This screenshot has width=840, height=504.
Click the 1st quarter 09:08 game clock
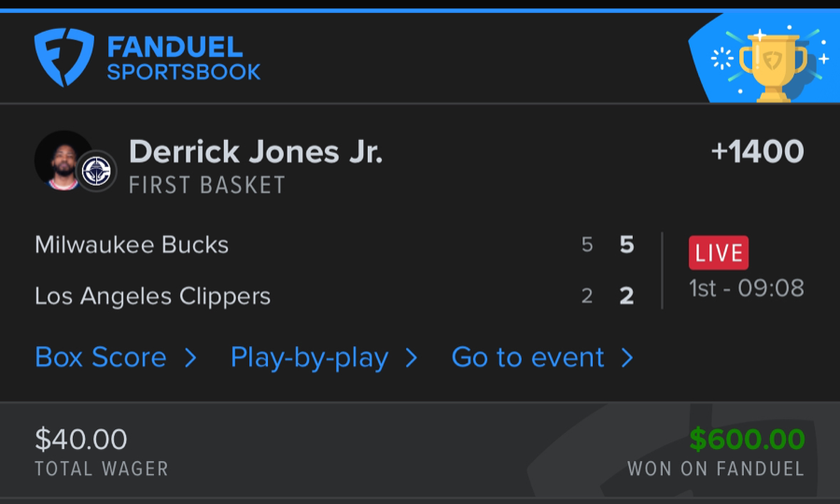point(746,287)
